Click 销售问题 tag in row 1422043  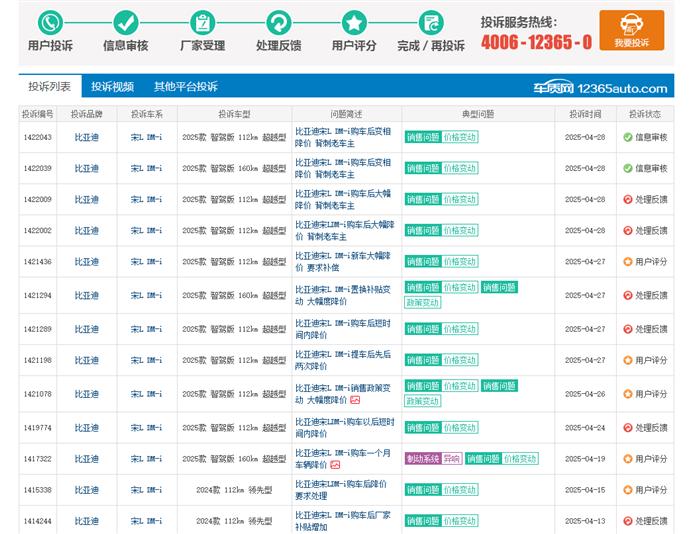(x=423, y=137)
